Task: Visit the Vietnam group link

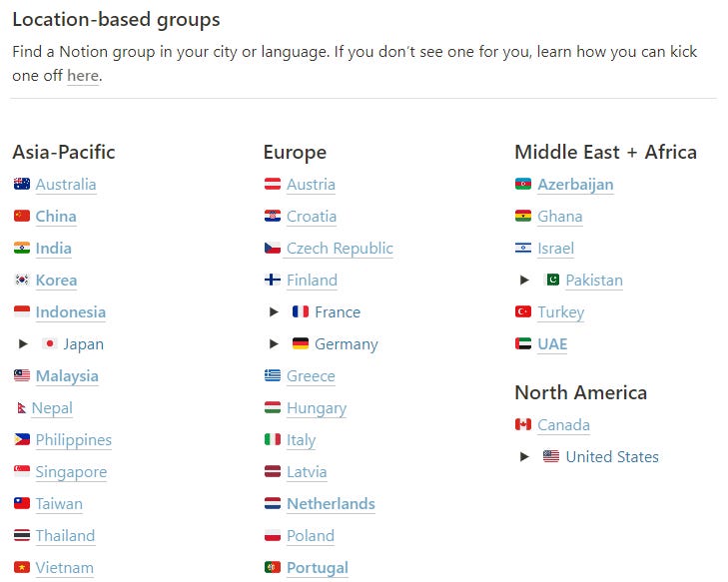Action: [65, 568]
